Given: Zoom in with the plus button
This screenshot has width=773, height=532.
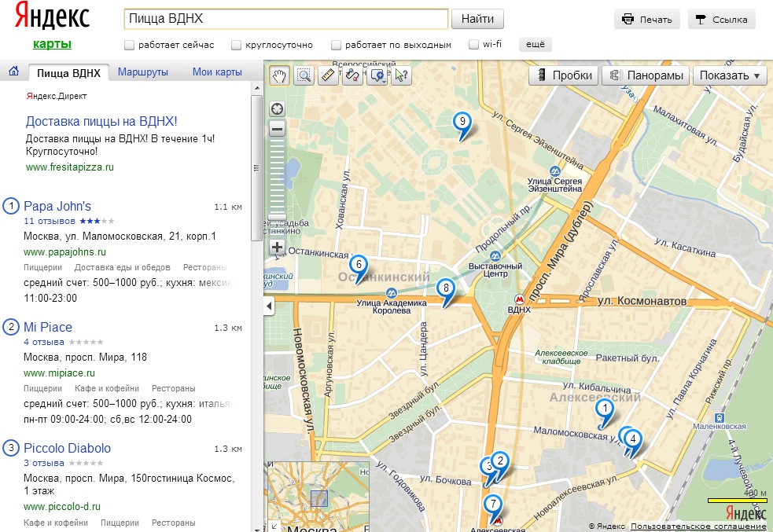Looking at the screenshot, I should (277, 247).
